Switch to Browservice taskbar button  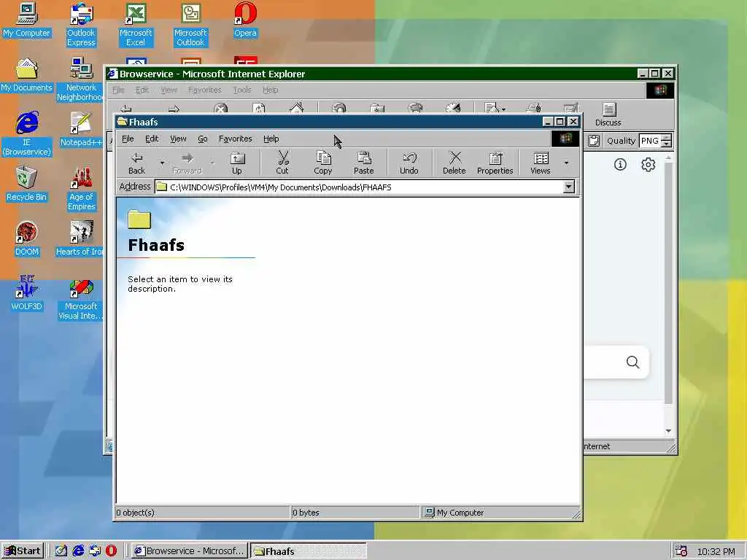pos(190,551)
